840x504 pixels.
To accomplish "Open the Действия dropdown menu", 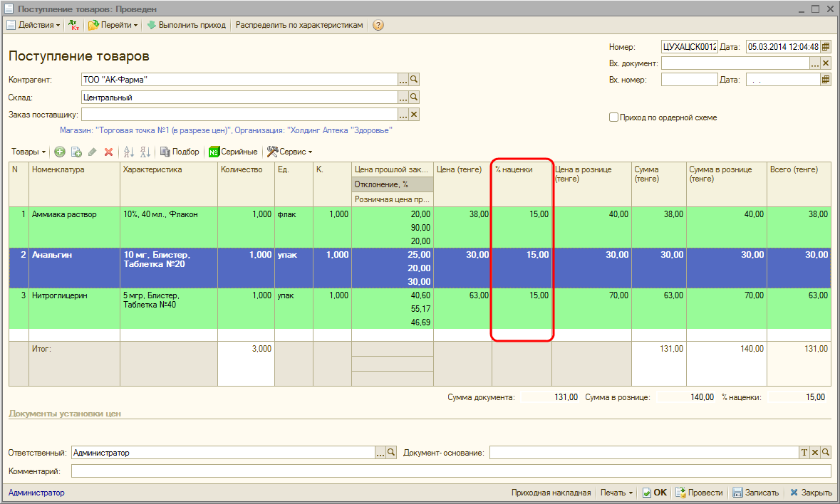I will (34, 25).
